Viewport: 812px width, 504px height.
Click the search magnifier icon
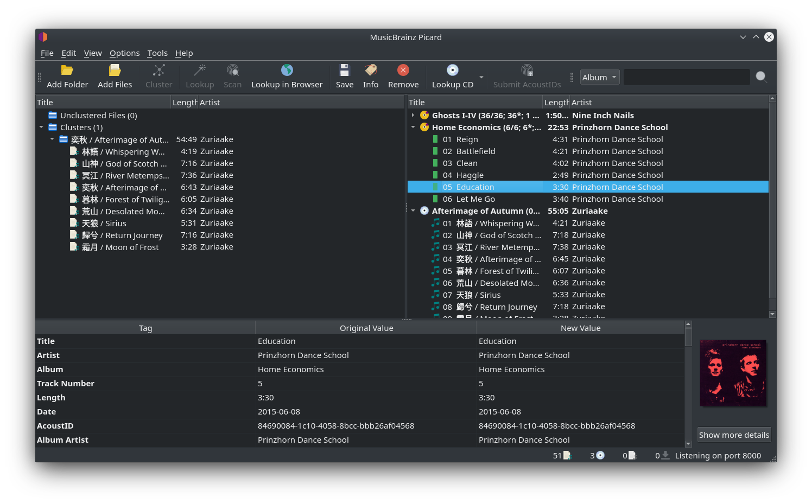click(x=762, y=77)
